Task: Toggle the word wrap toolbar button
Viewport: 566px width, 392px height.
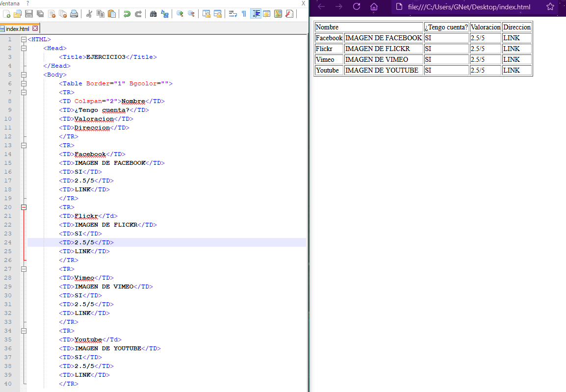Action: tap(232, 14)
